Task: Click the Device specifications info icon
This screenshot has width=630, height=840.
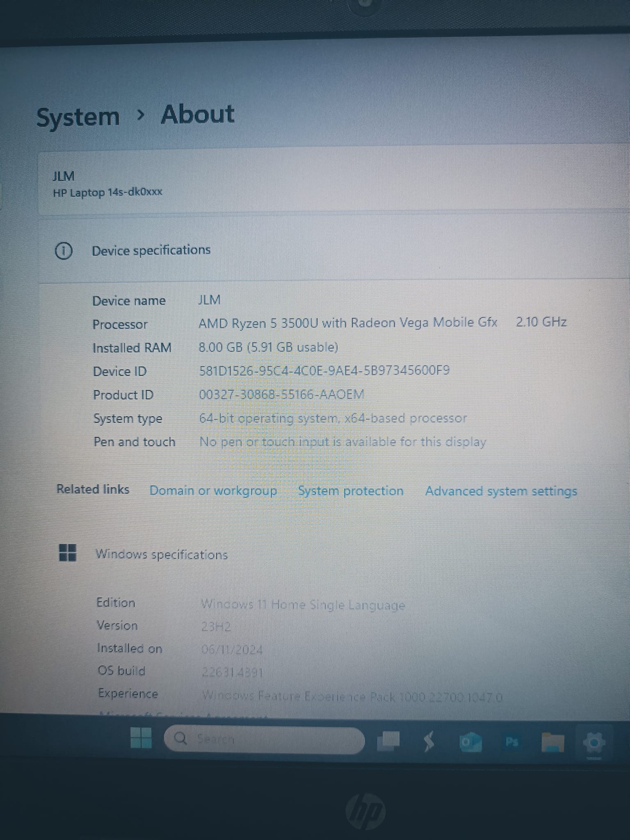Action: 64,251
